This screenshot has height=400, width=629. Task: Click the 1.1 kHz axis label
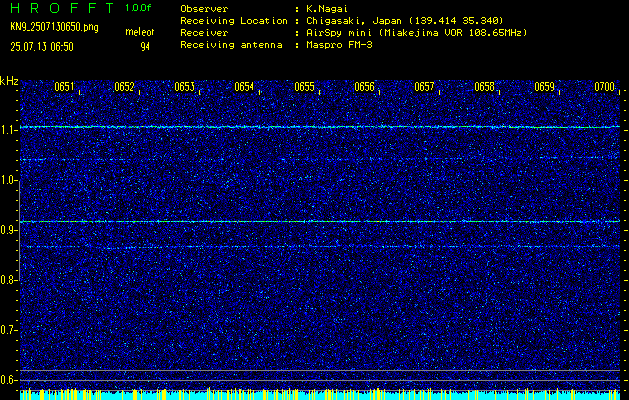click(7, 130)
